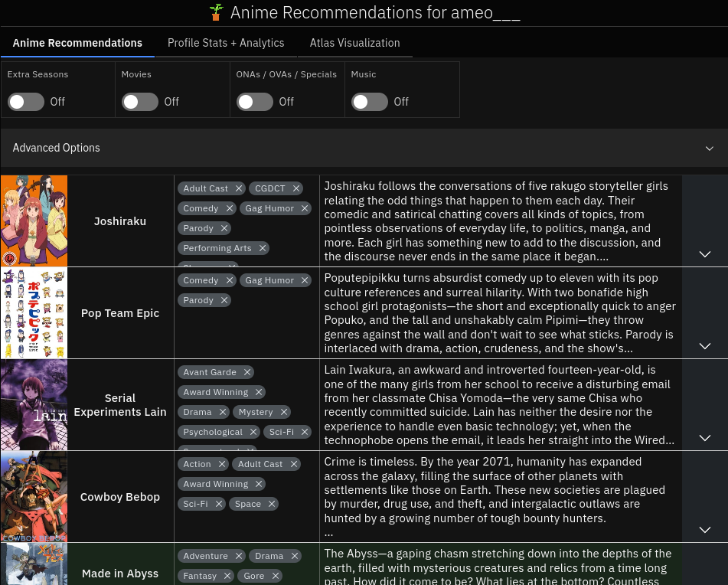This screenshot has width=728, height=585.
Task: Remove the Gore tag
Action: pyautogui.click(x=276, y=576)
